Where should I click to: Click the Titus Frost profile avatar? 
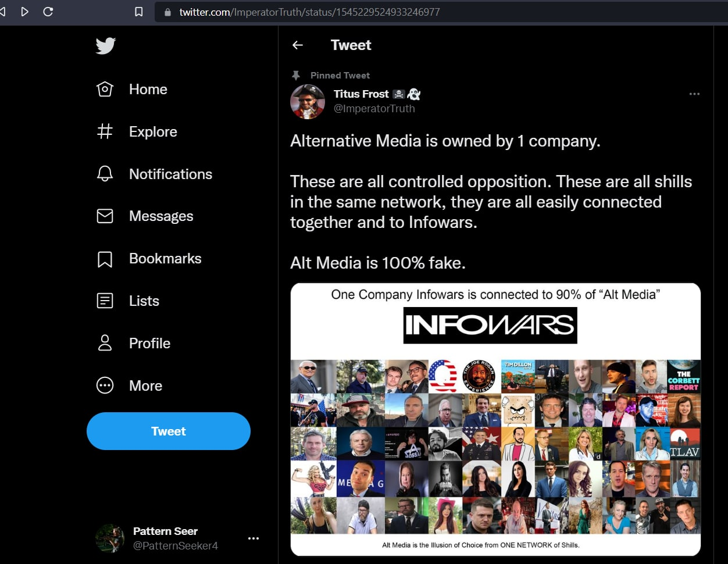308,101
